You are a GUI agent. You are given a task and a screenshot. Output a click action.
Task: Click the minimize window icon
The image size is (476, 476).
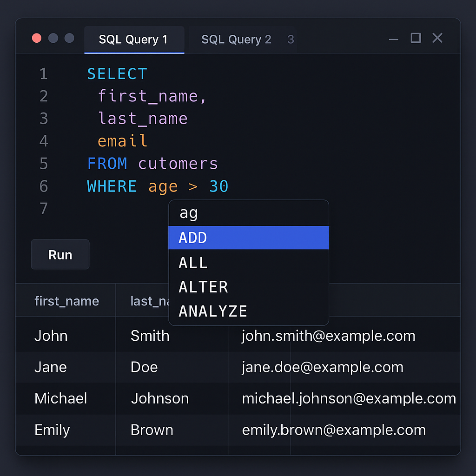point(393,39)
